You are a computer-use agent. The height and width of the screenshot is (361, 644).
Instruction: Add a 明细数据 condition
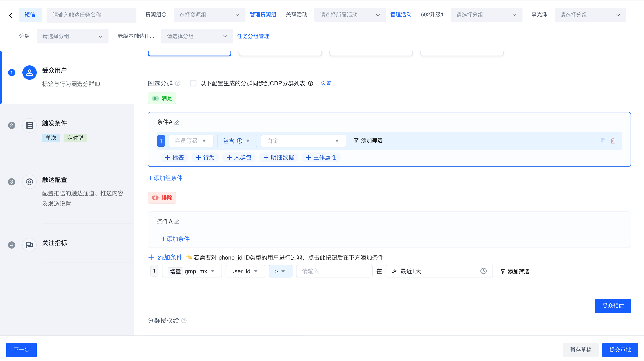[x=279, y=157]
